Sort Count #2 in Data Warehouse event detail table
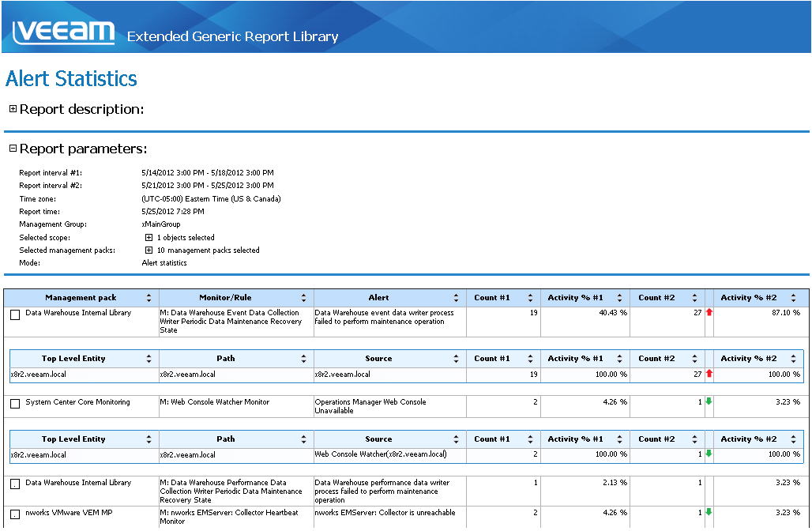Image resolution: width=812 pixels, height=531 pixels. click(x=694, y=359)
